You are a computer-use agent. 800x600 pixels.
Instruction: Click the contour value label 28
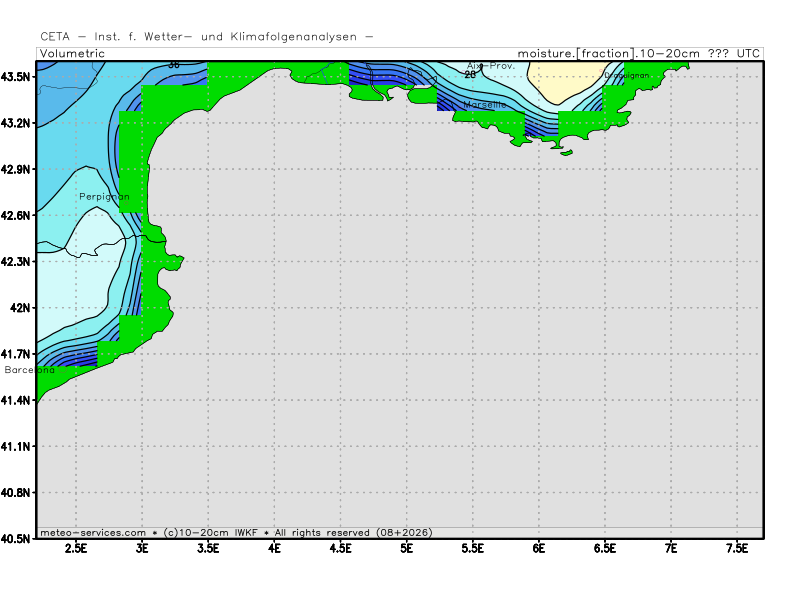point(470,75)
